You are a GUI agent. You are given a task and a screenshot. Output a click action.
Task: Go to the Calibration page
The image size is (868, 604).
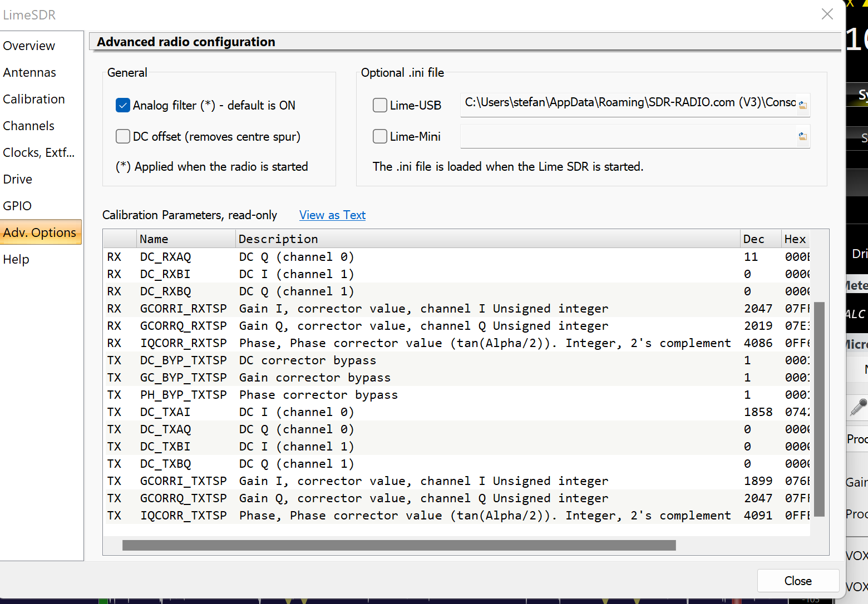click(34, 99)
